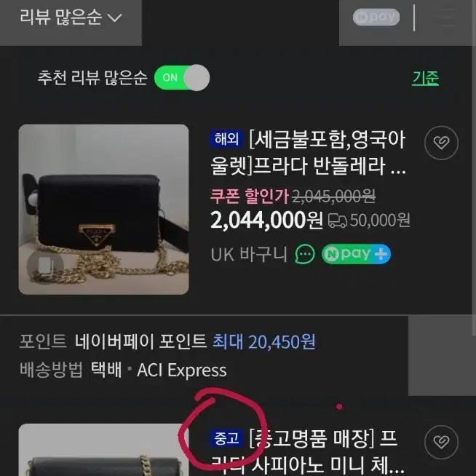Viewport: 476px width, 476px height.
Task: Click the Npay plus badge
Action: click(x=356, y=254)
